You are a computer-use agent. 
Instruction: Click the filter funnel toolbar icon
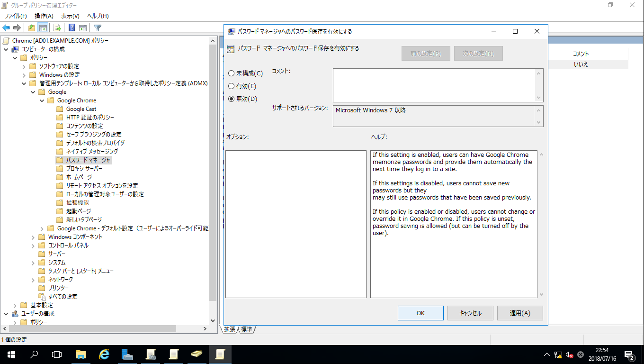point(98,28)
